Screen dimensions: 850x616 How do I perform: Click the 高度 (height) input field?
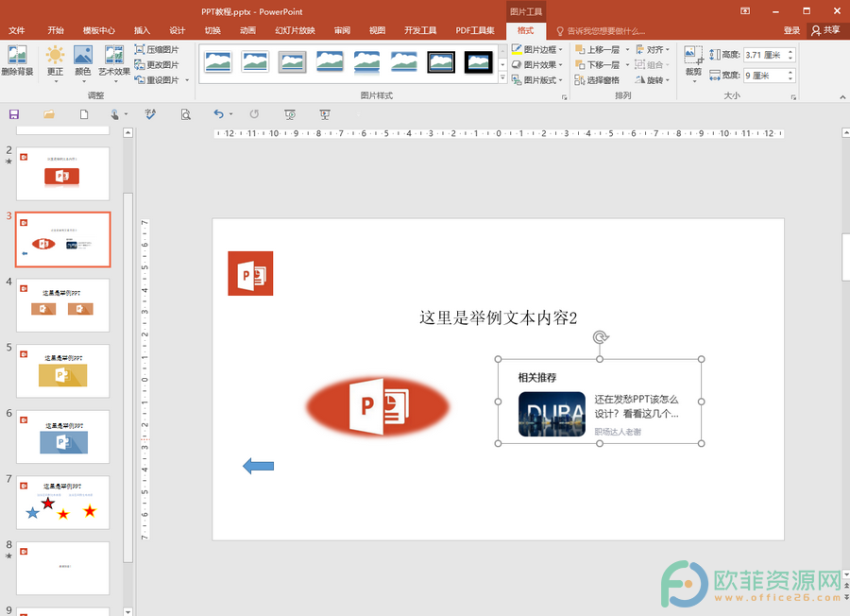[x=765, y=55]
